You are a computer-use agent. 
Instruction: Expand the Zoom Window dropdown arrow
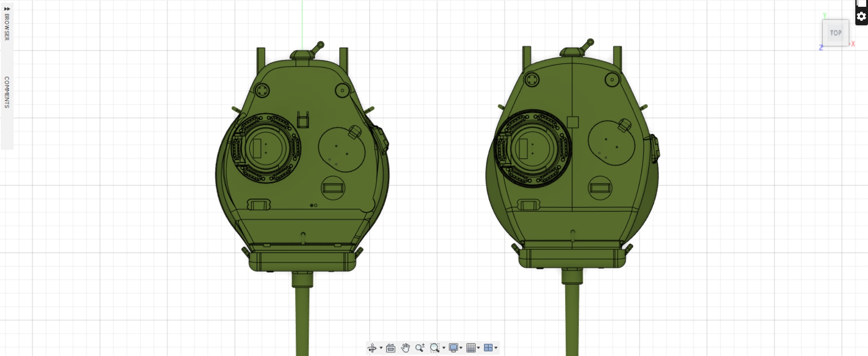point(444,348)
